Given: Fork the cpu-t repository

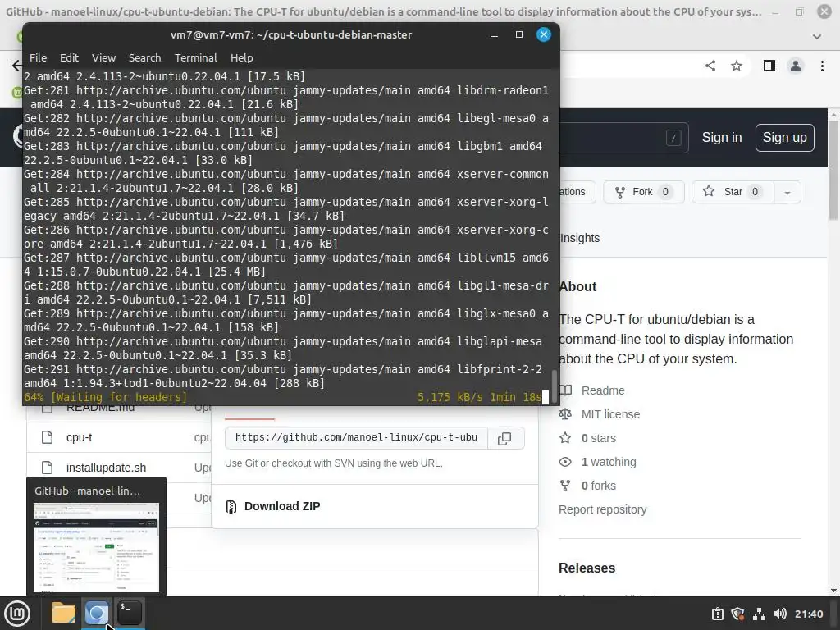Looking at the screenshot, I should (x=644, y=192).
